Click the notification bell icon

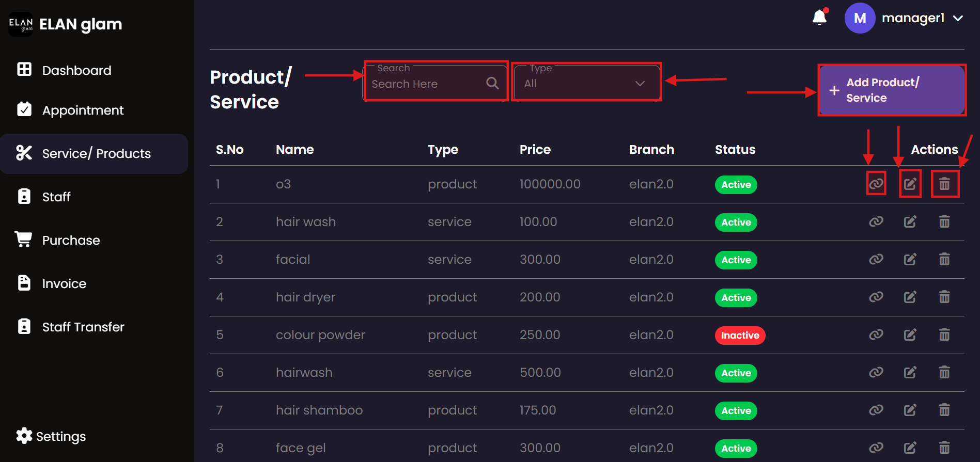[819, 18]
